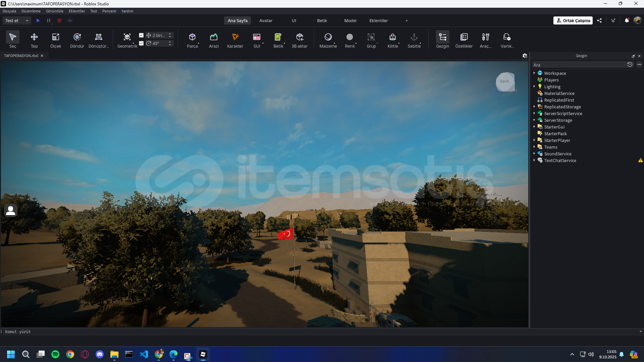Stop the test session
The width and height of the screenshot is (644, 362).
click(x=59, y=20)
